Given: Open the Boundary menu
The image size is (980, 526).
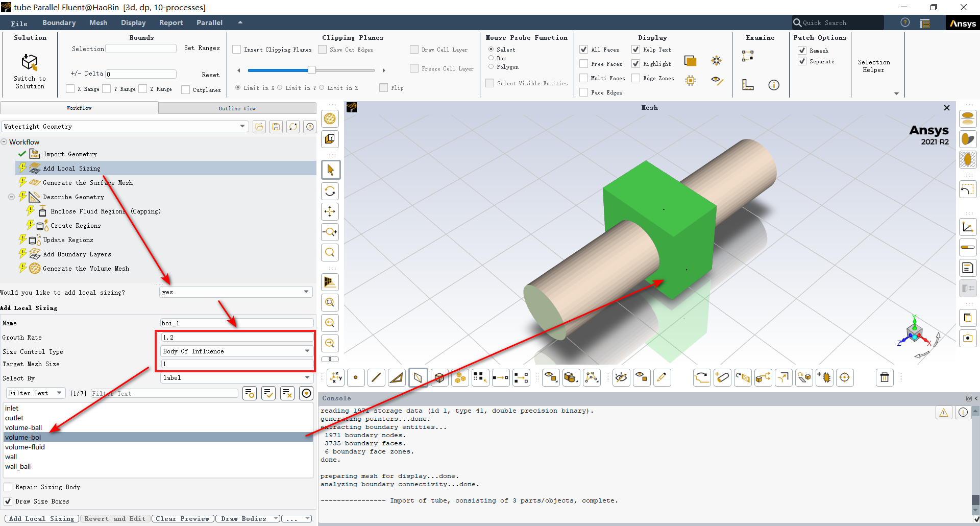Looking at the screenshot, I should 59,23.
